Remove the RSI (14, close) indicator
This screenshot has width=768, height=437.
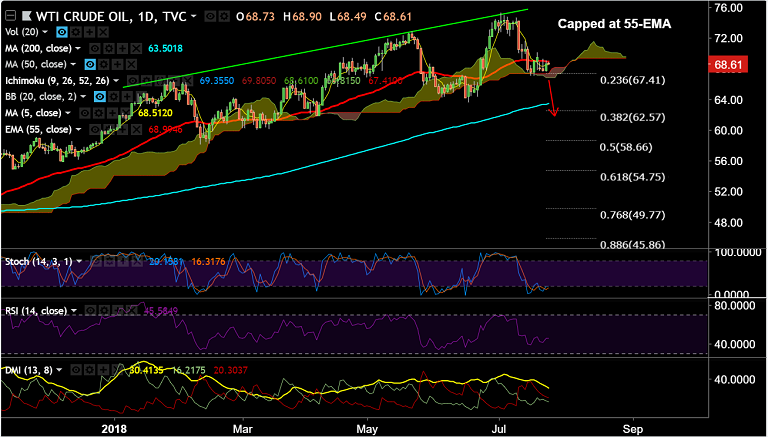click(132, 310)
